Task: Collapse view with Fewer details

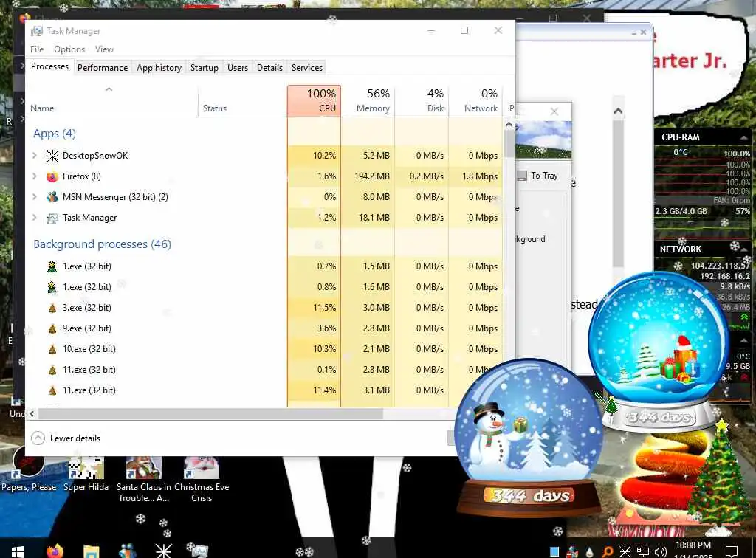Action: click(x=66, y=438)
